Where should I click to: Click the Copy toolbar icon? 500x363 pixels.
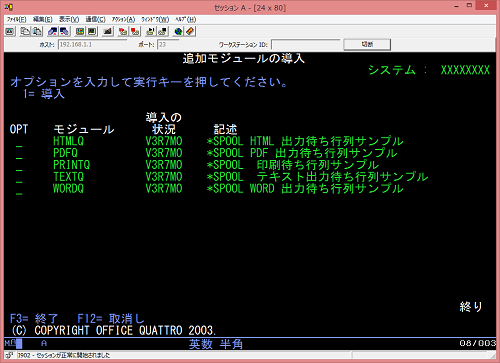coord(25,31)
